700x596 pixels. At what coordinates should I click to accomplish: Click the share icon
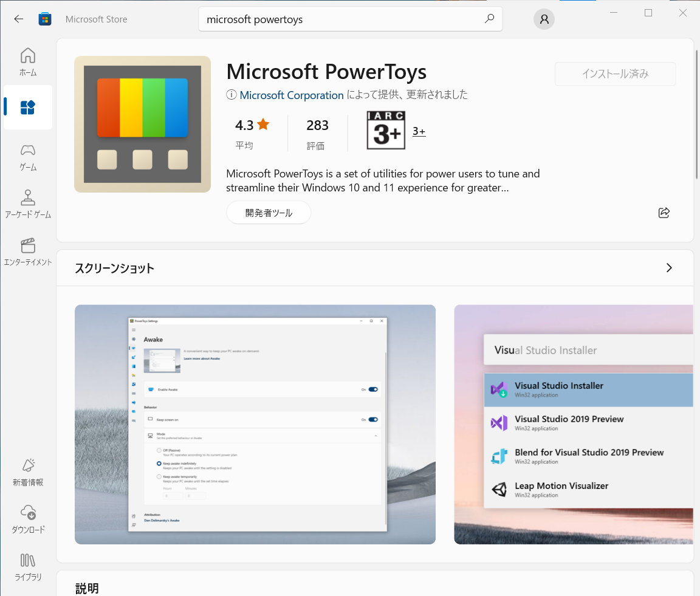[x=664, y=213]
